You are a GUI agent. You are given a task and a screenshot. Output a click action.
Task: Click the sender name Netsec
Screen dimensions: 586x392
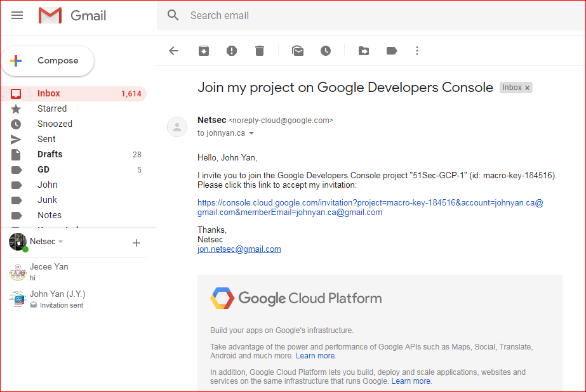point(212,121)
